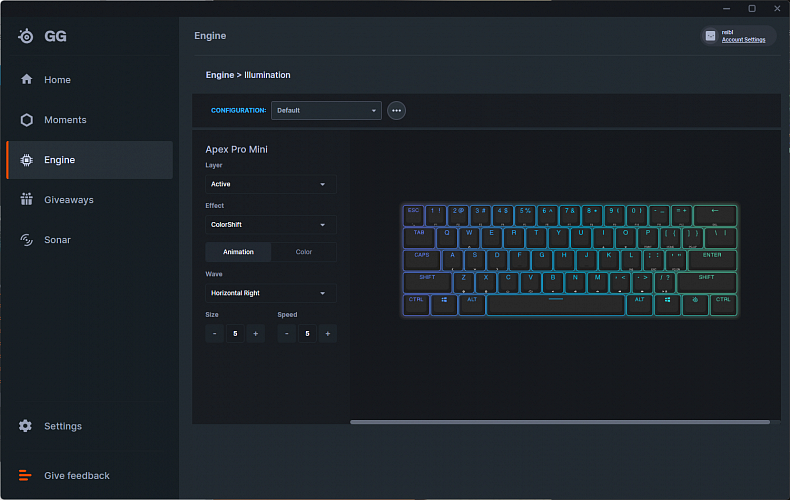
Task: Select the right ALT key on preview
Action: 639,304
